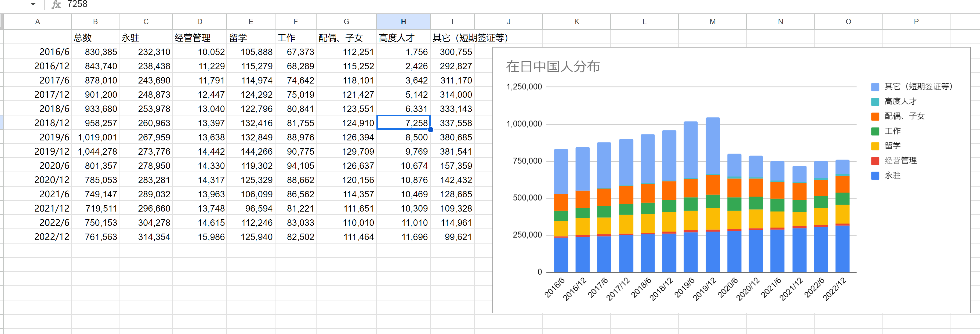Click formula bar value 7258
The width and height of the screenshot is (980, 334).
point(77,4)
